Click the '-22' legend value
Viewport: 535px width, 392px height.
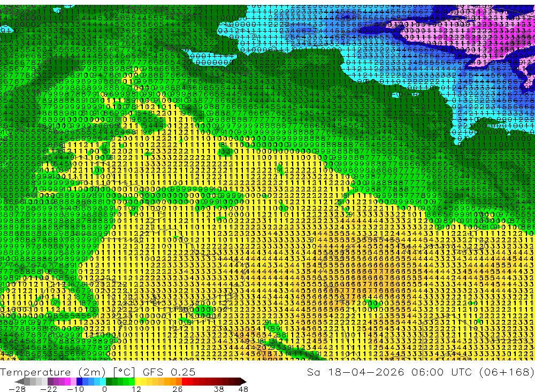pos(49,389)
